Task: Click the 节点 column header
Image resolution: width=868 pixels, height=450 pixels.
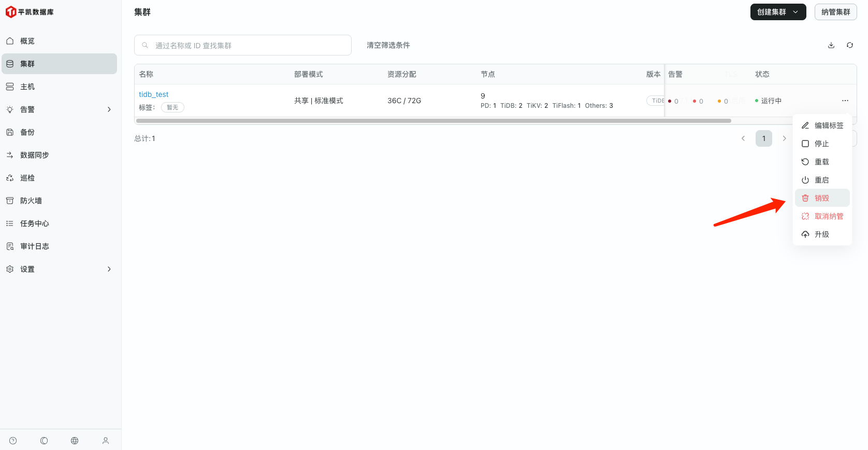Action: pos(488,74)
